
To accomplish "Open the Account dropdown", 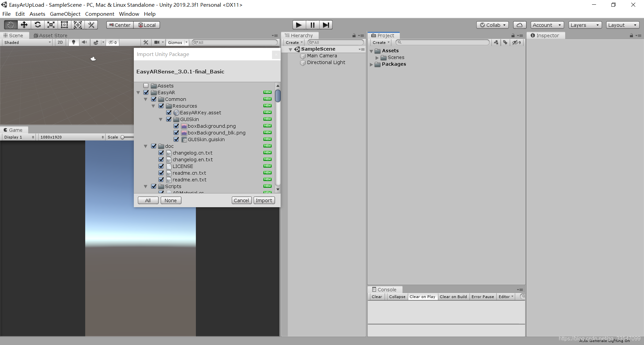I will coord(547,25).
